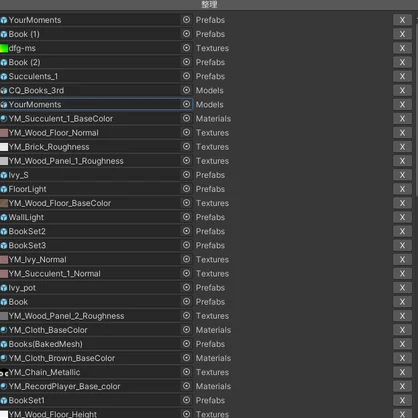Open object picker for dfg-ms texture

coord(186,48)
